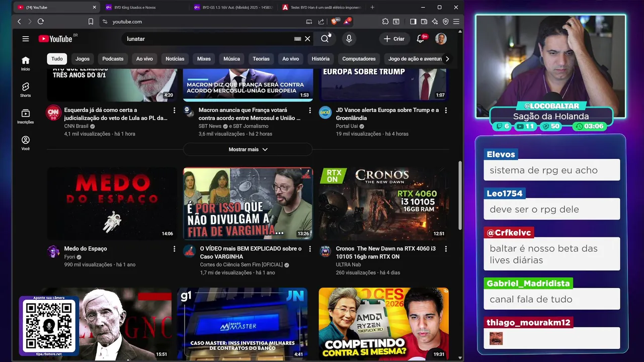
Task: Reload the page with the refresh icon
Action: (x=41, y=22)
